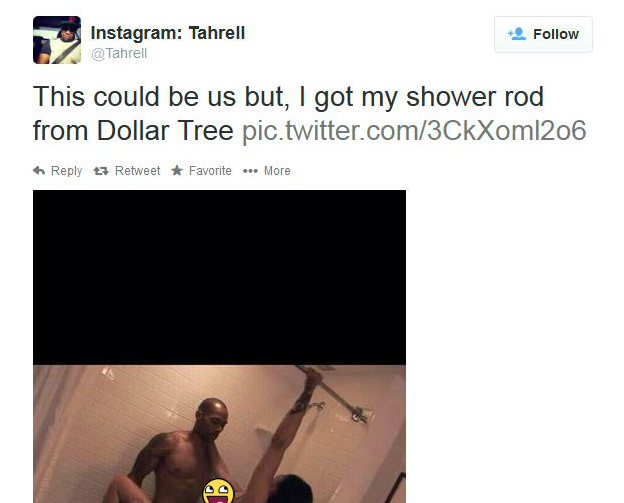Click the black area of the image
The image size is (624, 503).
tap(219, 277)
